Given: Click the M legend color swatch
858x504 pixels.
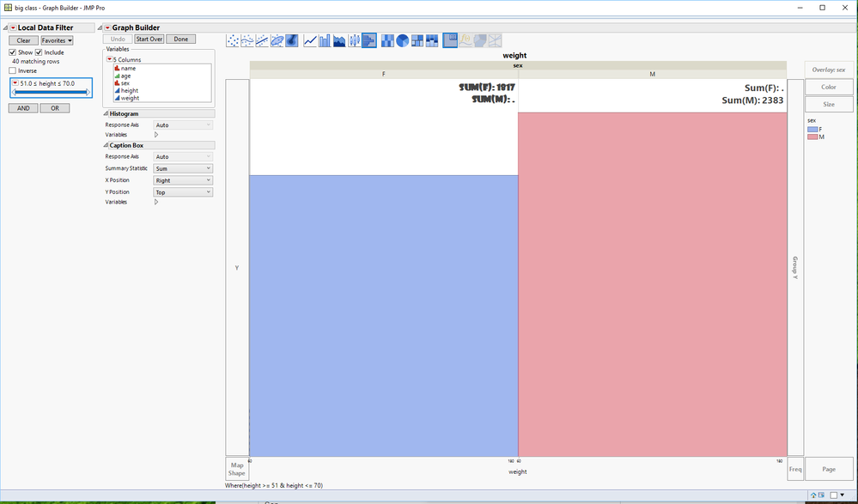Looking at the screenshot, I should coord(812,137).
